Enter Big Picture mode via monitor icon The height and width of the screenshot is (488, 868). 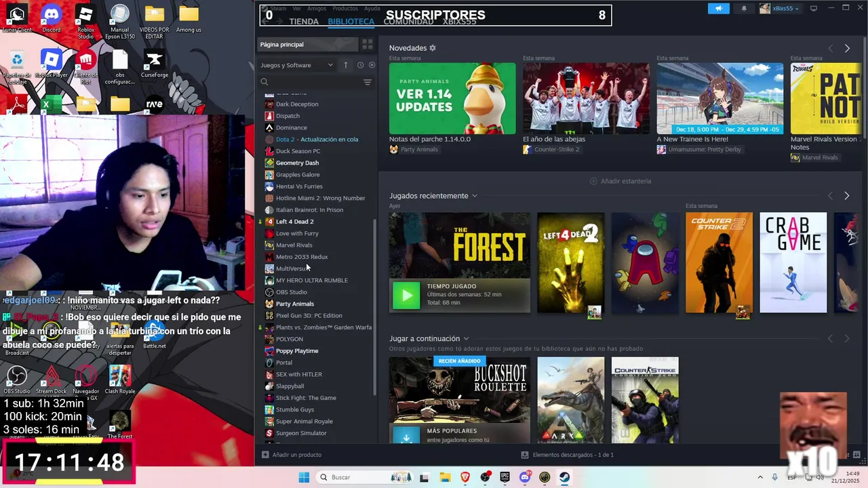pyautogui.click(x=814, y=8)
